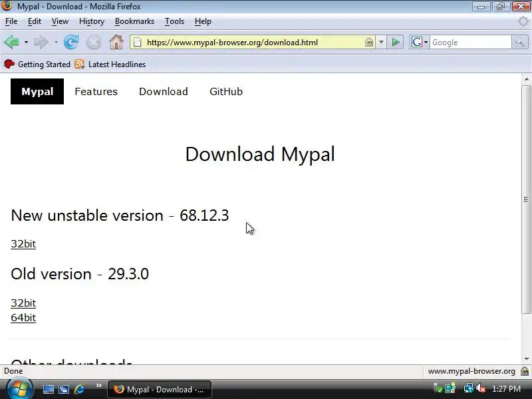Launch Internet Explorer from Quick Launch
This screenshot has width=532, height=399.
79,389
